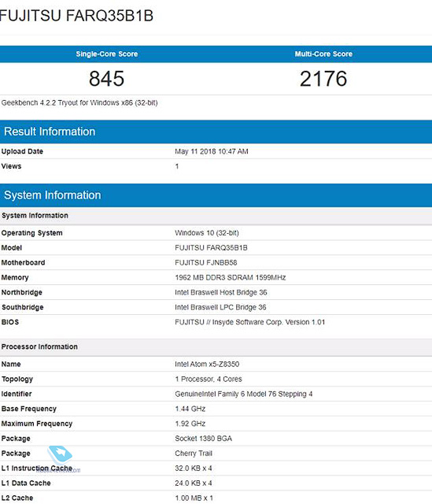Click the Maximum Frequency label
This screenshot has width=432, height=504.
(x=37, y=424)
